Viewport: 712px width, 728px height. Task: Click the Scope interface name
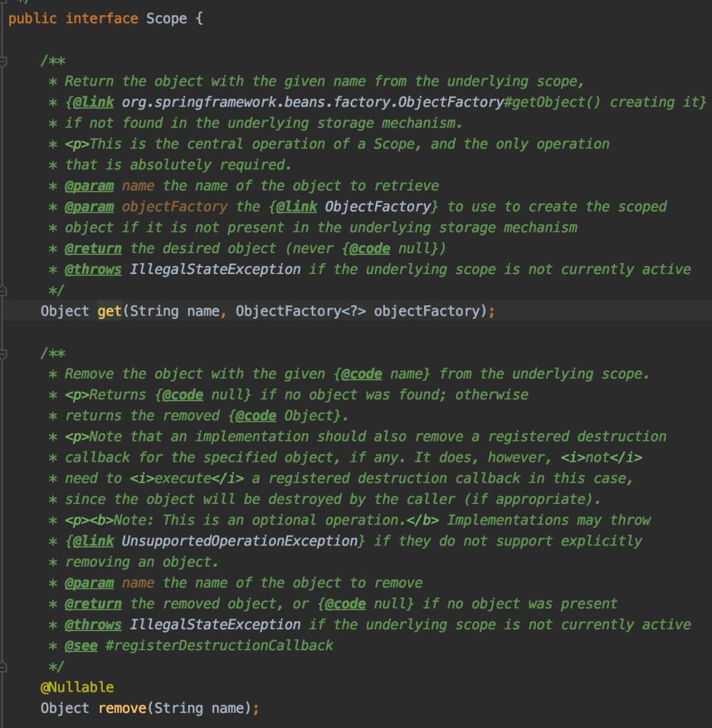tap(166, 19)
